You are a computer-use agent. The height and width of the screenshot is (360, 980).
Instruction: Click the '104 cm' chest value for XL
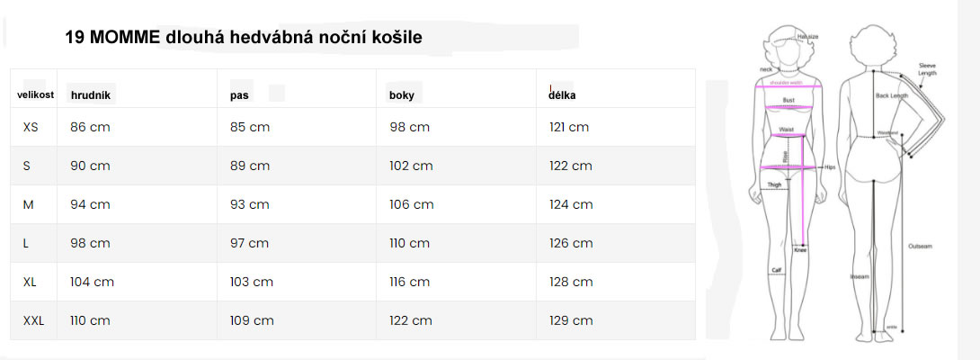point(92,283)
